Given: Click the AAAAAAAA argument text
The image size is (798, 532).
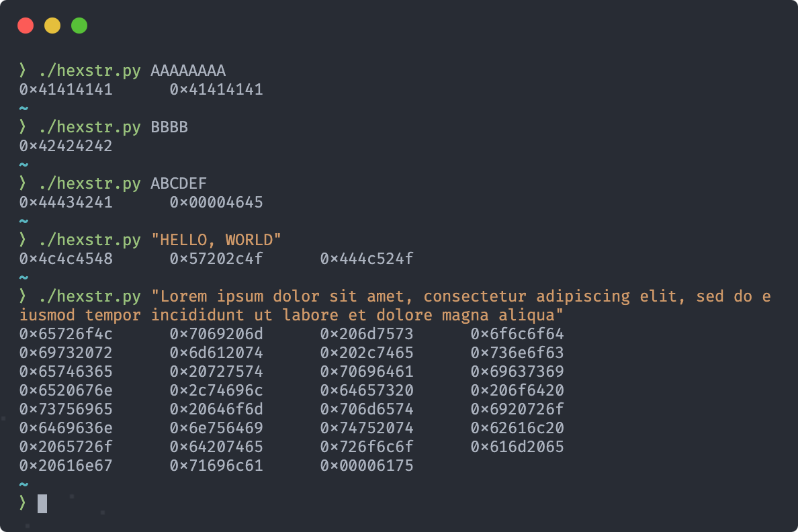Looking at the screenshot, I should 188,71.
